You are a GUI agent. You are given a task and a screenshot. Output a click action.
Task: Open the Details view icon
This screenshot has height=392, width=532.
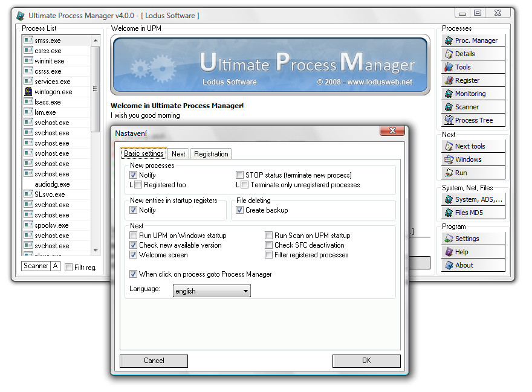click(449, 54)
